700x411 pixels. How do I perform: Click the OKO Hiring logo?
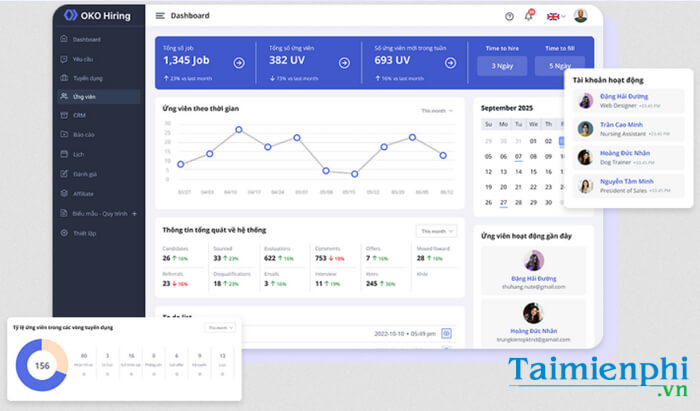(x=96, y=15)
